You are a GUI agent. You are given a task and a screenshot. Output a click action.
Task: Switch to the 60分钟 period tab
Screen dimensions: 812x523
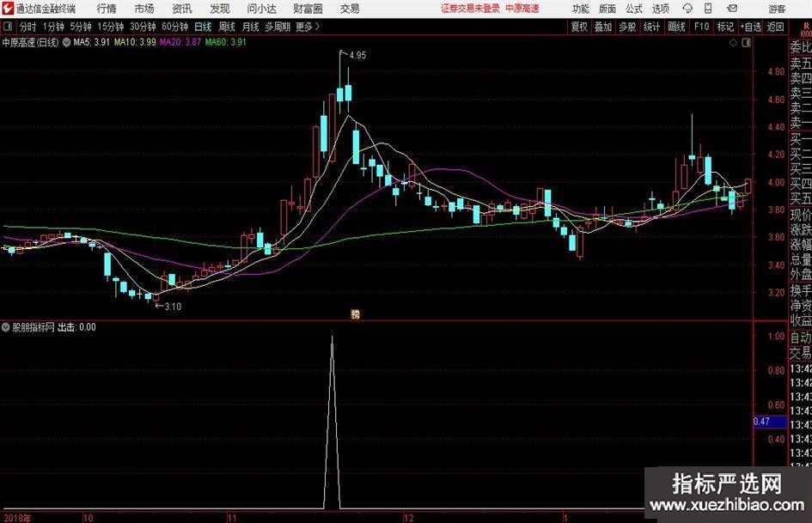pyautogui.click(x=175, y=27)
